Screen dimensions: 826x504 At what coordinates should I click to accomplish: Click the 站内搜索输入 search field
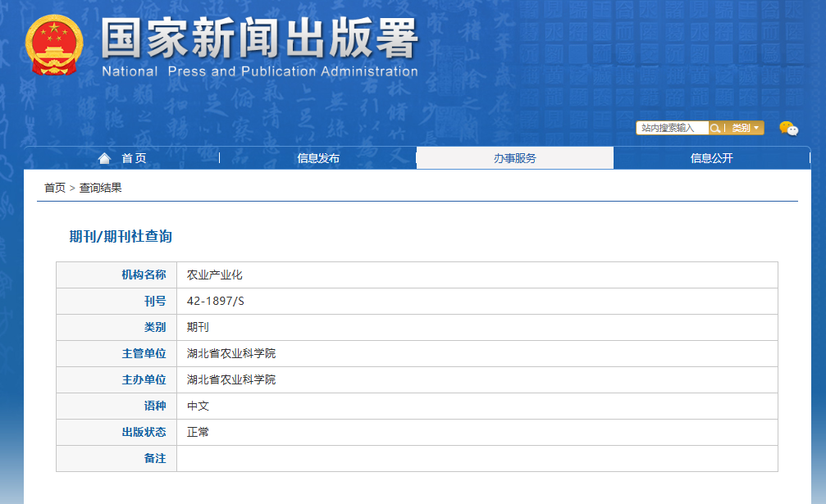point(672,128)
